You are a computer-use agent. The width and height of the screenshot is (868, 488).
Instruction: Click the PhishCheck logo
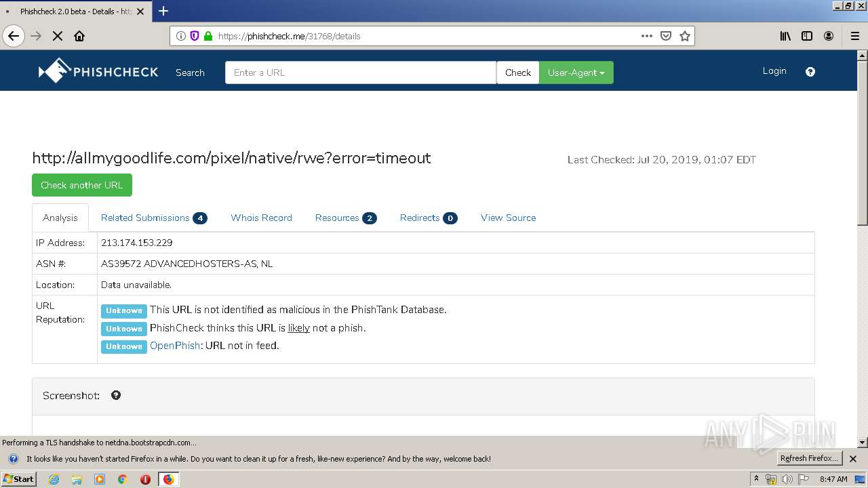98,70
